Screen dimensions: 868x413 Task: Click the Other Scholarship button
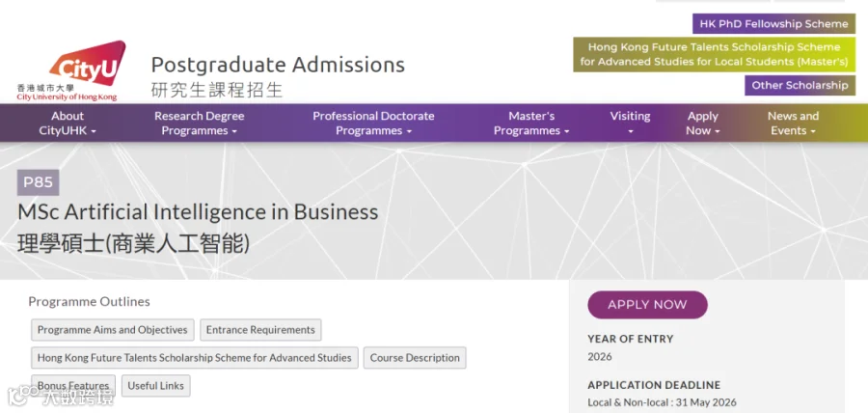800,85
